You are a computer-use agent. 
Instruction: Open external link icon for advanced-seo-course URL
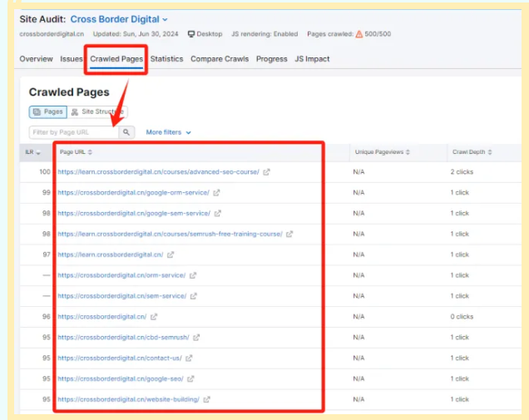pos(266,172)
